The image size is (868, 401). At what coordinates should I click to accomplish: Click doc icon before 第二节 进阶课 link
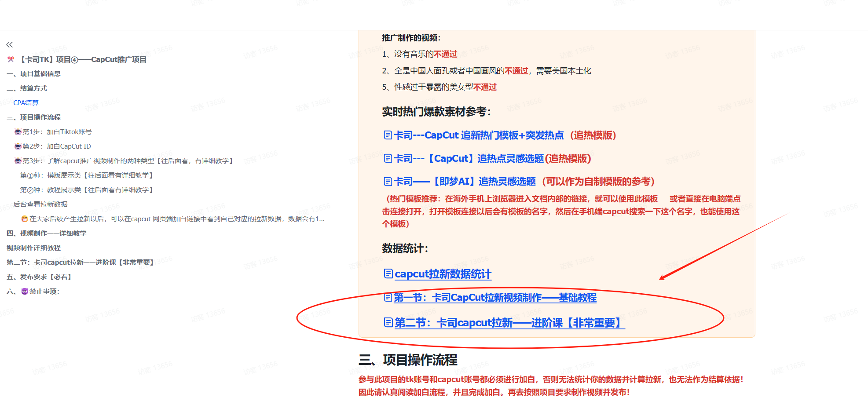pos(388,323)
